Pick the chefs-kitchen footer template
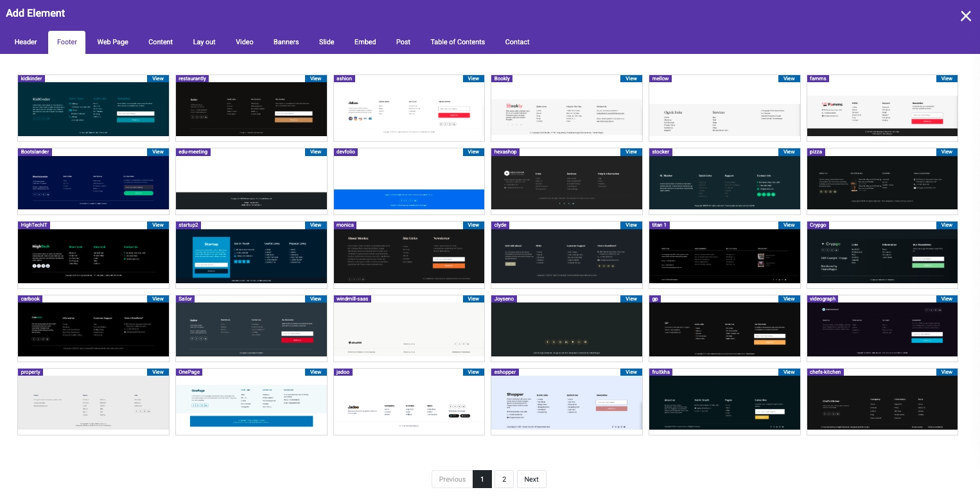980x499 pixels. pos(882,403)
